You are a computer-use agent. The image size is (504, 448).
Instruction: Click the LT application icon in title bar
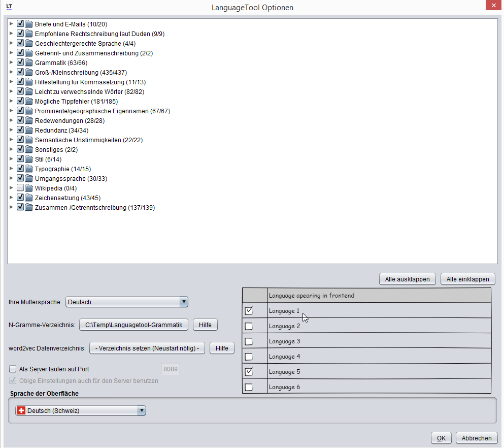click(x=9, y=7)
